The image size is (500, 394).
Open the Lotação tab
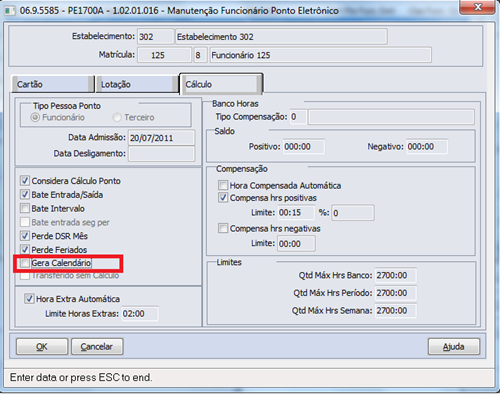click(x=137, y=84)
